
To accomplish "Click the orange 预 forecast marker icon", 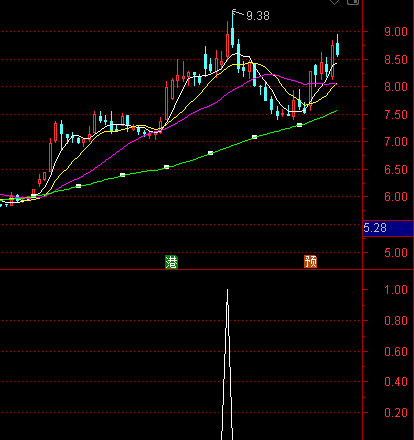I will (310, 262).
